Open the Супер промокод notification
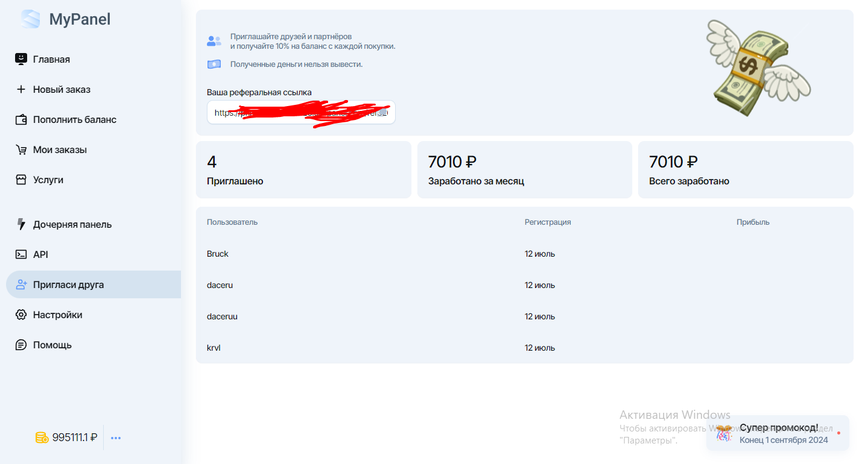Screen dimensions: 868x464 778,433
